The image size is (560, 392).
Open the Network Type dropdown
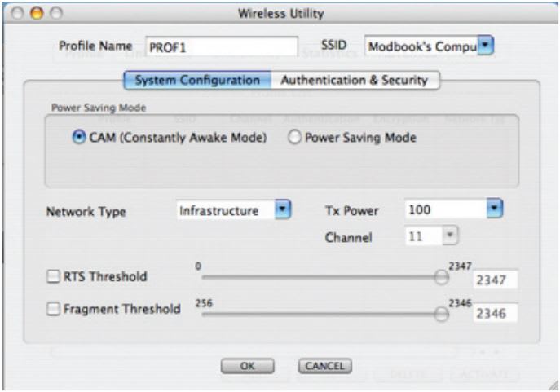click(x=283, y=210)
